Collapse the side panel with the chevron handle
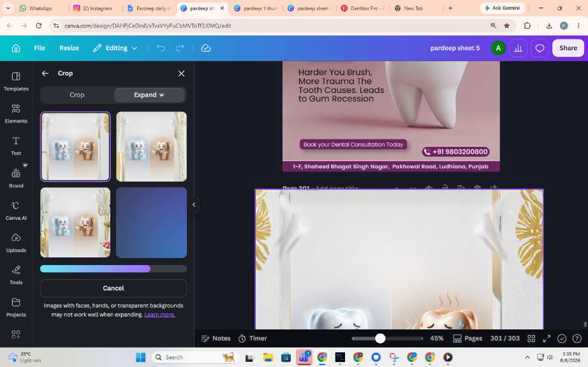This screenshot has width=588, height=367. coord(194,205)
